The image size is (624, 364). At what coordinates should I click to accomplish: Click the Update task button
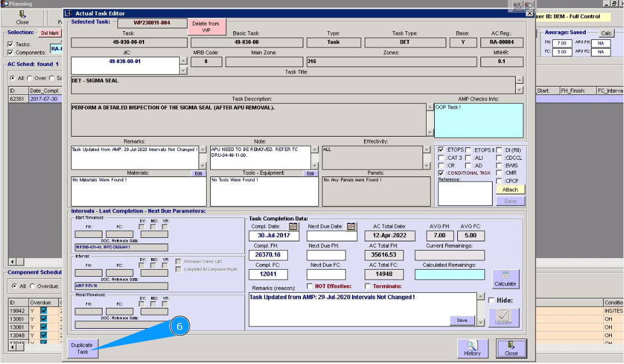coord(504,318)
